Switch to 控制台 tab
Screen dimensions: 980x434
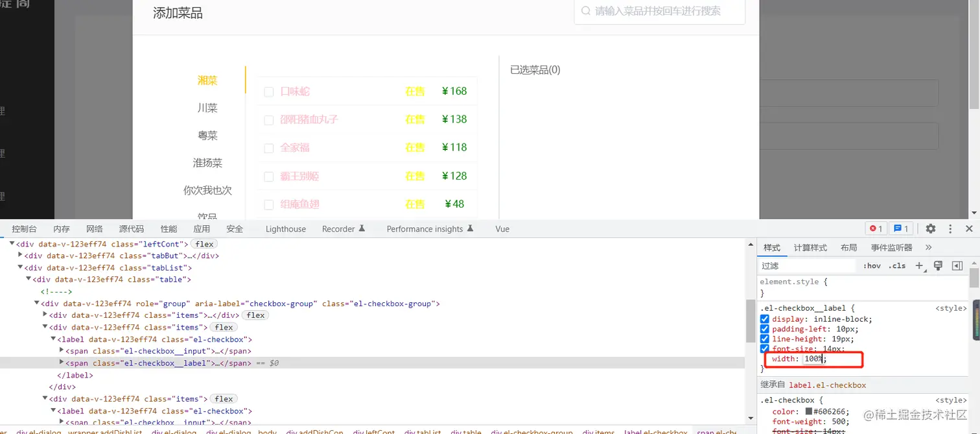(24, 228)
